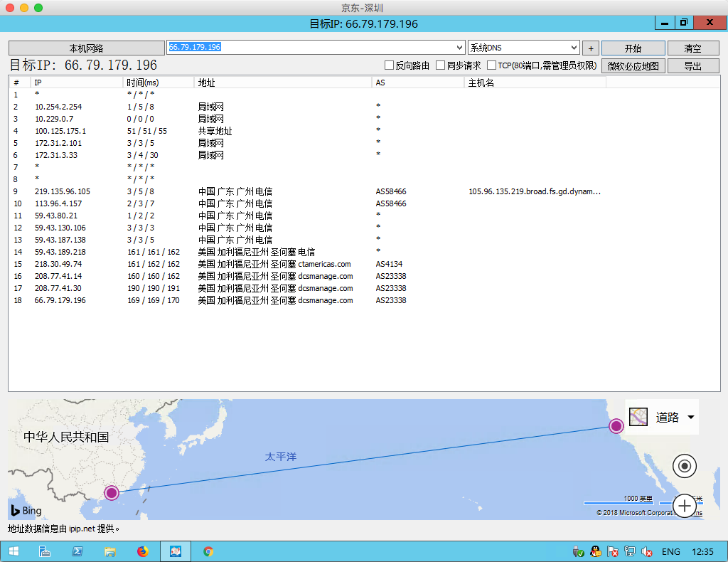Click the 时间(ms) column header

[142, 83]
